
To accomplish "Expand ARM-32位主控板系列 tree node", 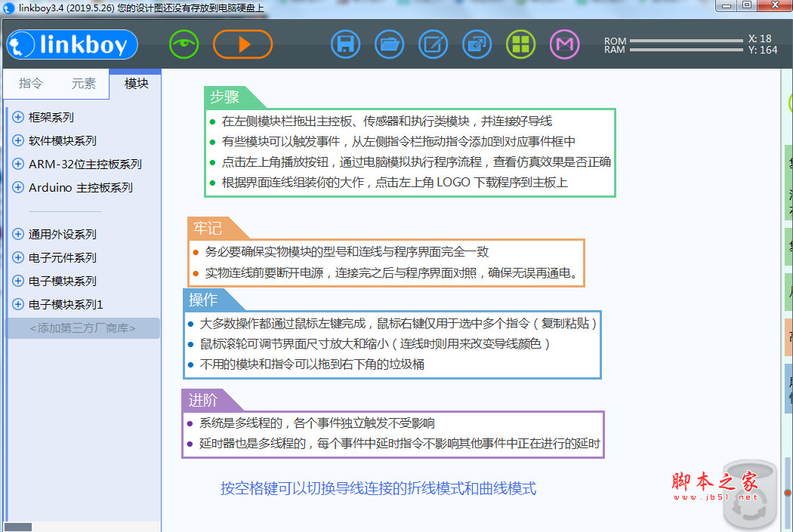I will coord(18,164).
